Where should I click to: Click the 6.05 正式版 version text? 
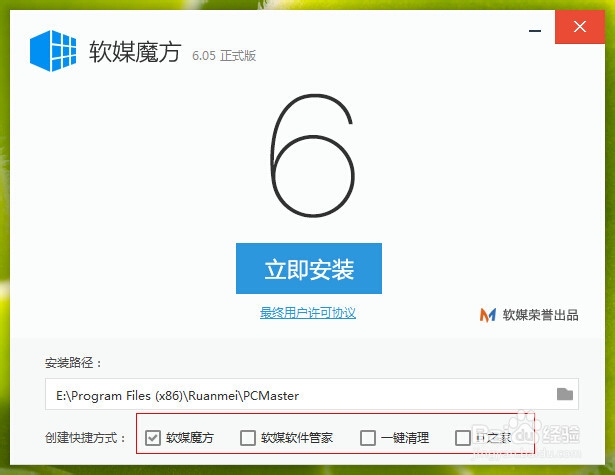coord(224,56)
